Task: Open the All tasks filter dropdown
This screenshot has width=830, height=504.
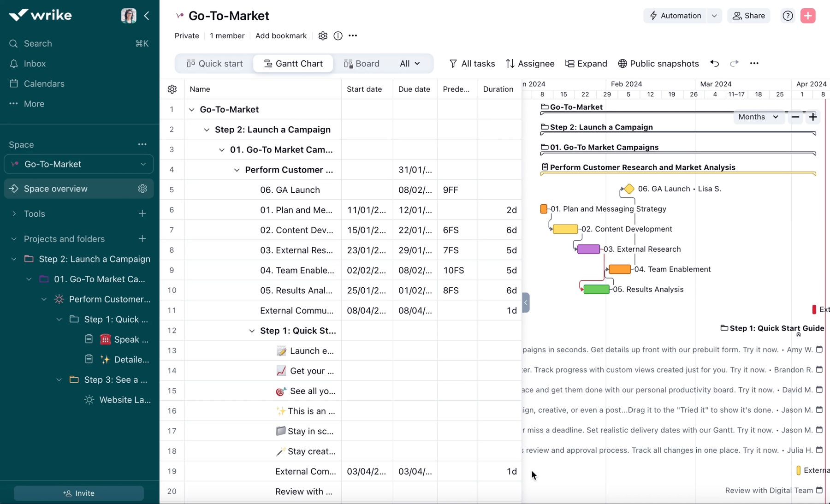Action: tap(472, 64)
